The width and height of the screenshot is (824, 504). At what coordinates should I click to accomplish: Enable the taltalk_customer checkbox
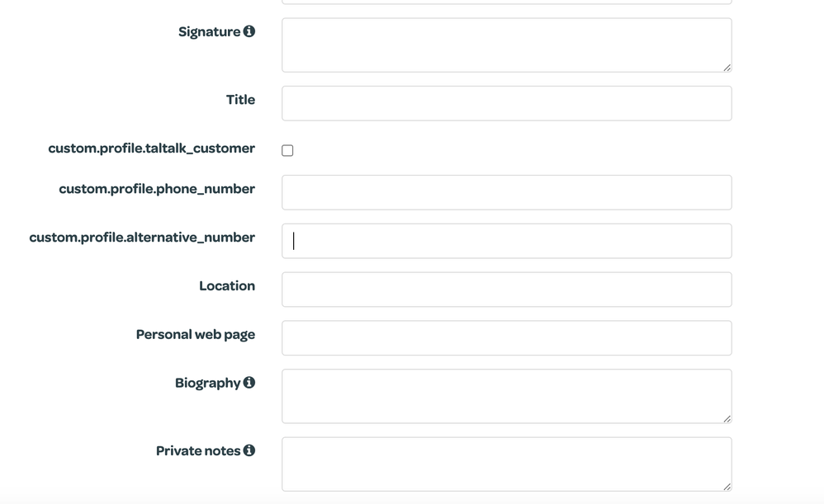287,150
